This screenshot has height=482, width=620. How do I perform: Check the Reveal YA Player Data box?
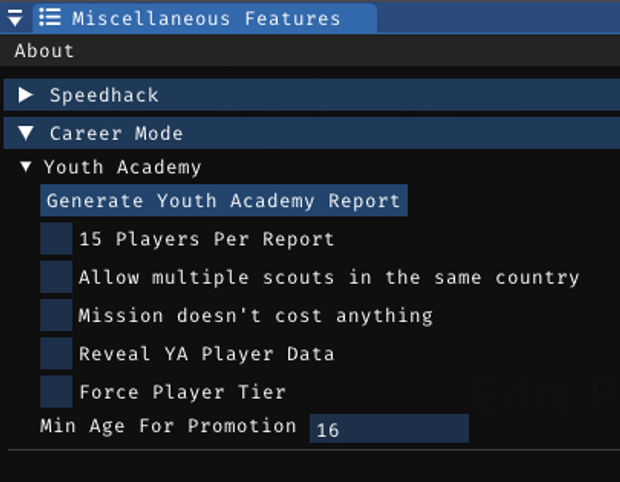tap(56, 353)
